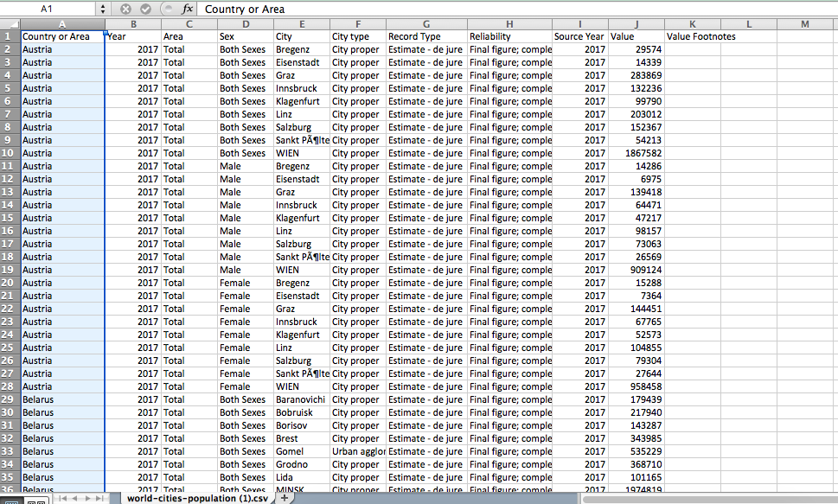Image resolution: width=838 pixels, height=504 pixels.
Task: Select the Normal view icon at bottom left
Action: [x=12, y=501]
